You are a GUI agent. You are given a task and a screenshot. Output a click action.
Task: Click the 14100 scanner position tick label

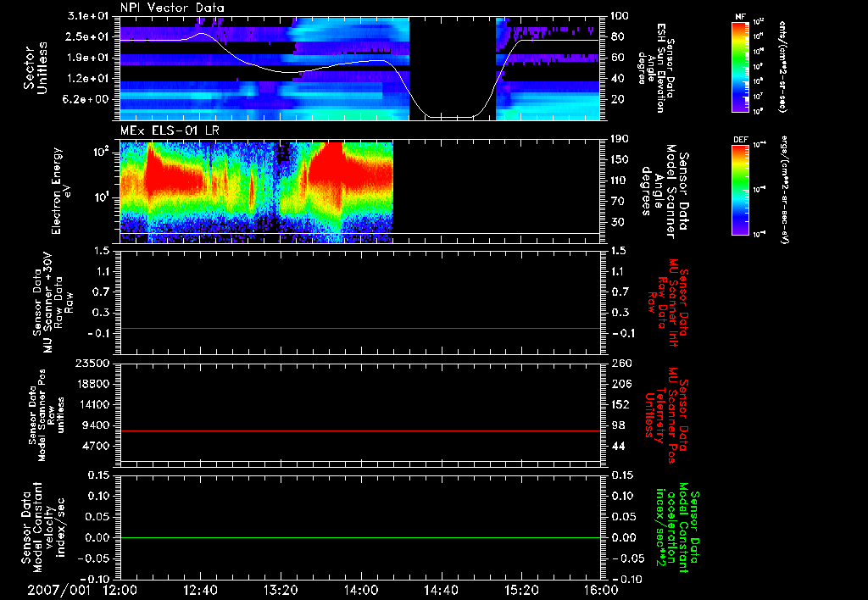pyautogui.click(x=93, y=404)
